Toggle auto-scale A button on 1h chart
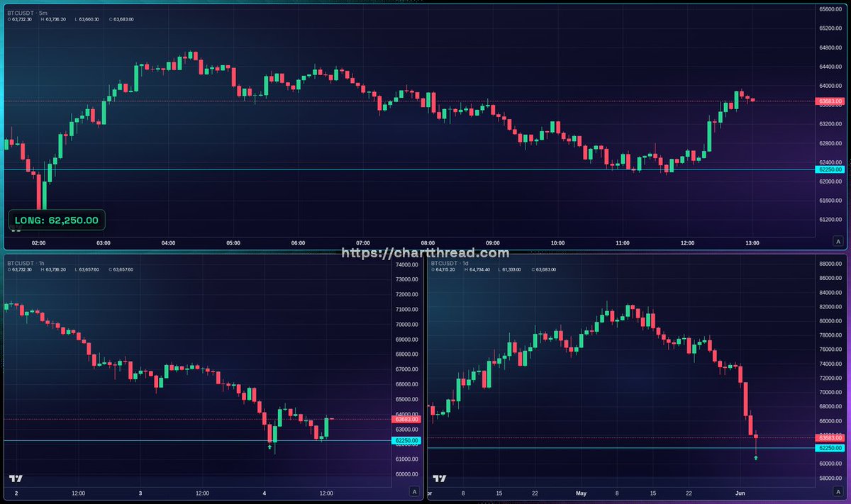The height and width of the screenshot is (504, 851). pyautogui.click(x=414, y=491)
